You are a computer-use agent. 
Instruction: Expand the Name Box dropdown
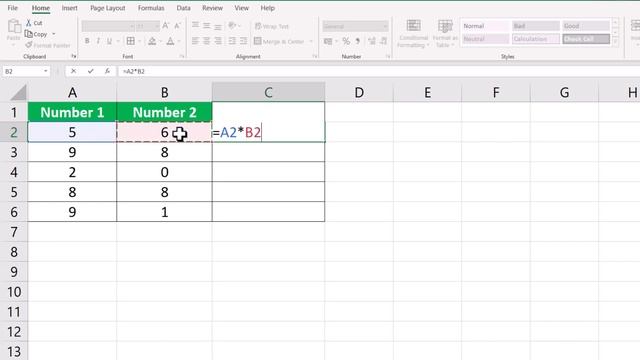tap(46, 71)
